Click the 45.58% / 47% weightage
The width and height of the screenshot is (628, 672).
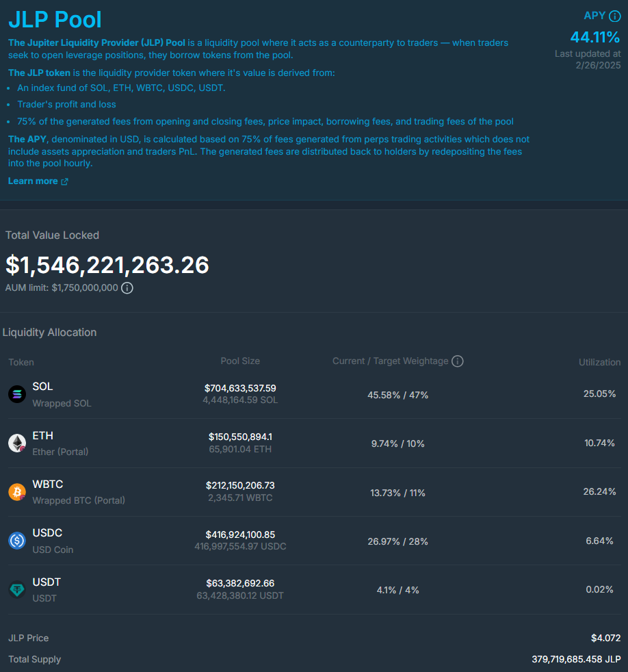(x=398, y=395)
